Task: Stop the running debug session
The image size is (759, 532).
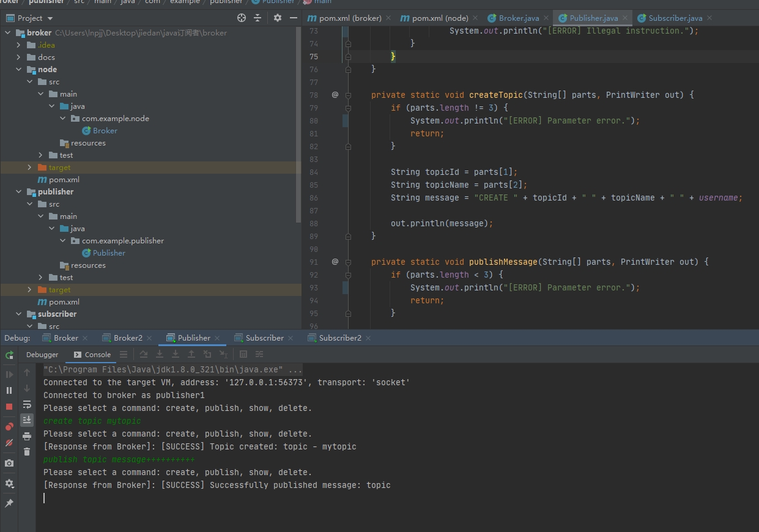Action: coord(9,407)
